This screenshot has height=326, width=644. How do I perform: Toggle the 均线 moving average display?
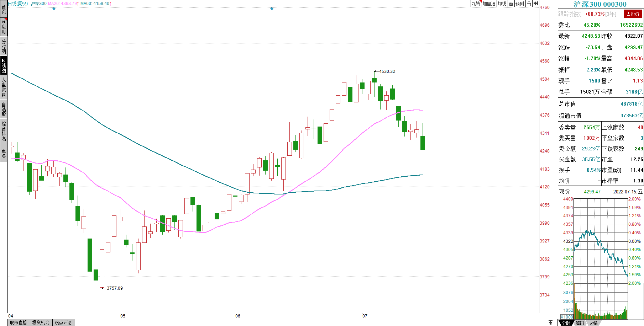[x=502, y=4]
